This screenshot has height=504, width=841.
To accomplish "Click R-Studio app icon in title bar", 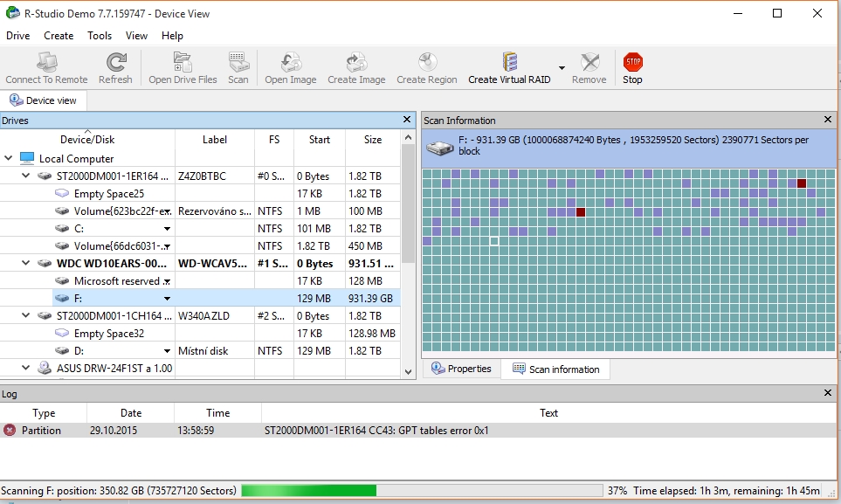I will point(12,13).
